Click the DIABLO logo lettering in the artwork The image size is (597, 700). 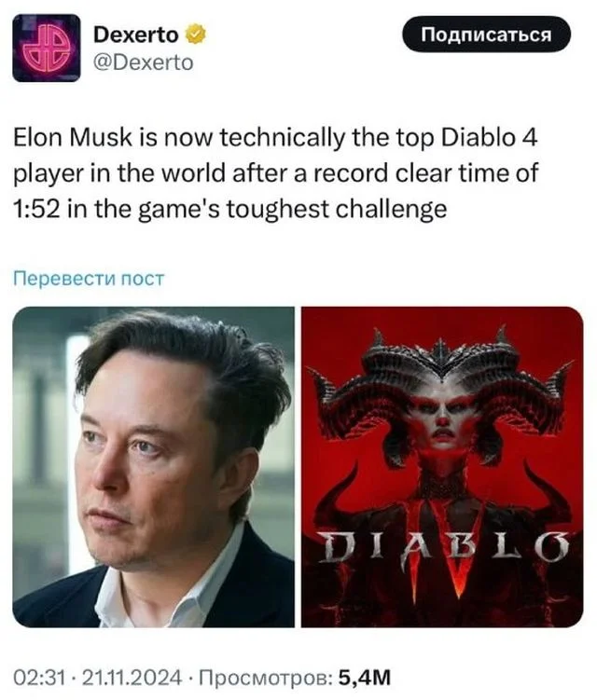coord(445,547)
